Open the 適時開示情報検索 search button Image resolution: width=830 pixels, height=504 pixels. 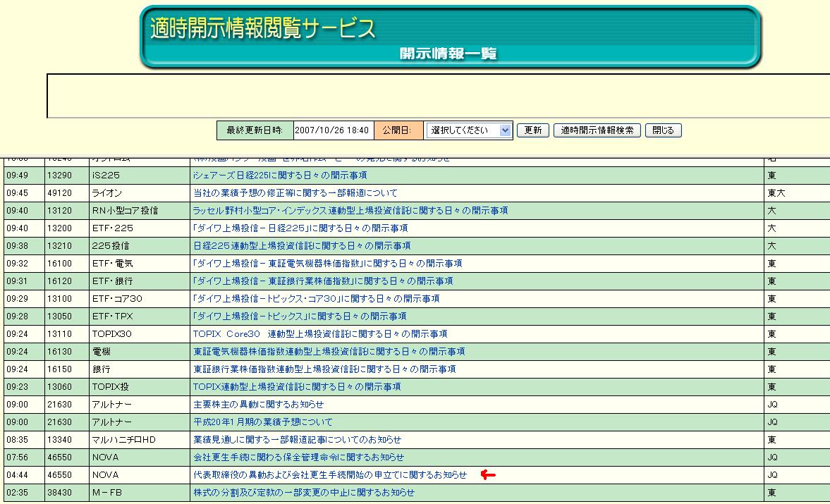coord(597,130)
